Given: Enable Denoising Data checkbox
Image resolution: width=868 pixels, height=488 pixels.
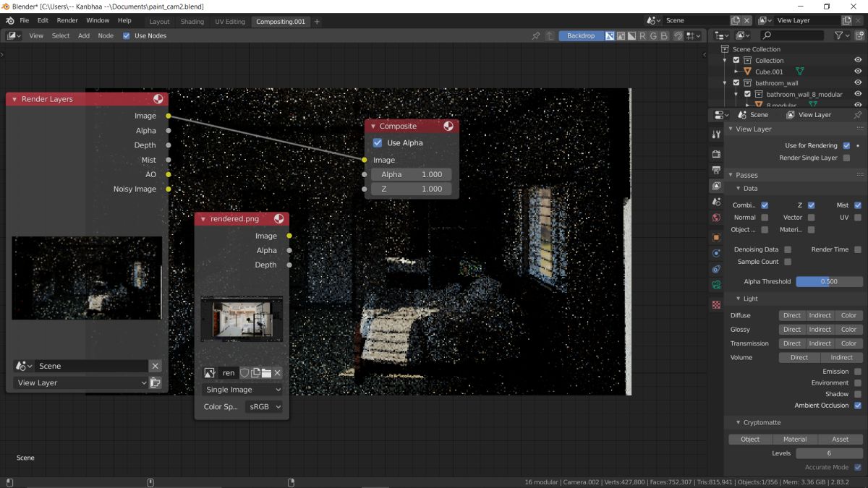Looking at the screenshot, I should (788, 249).
